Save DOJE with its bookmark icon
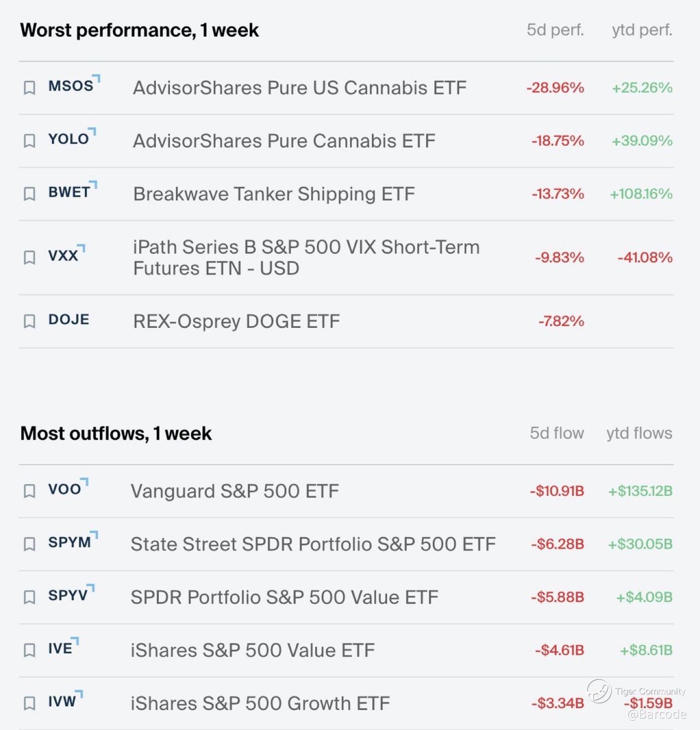This screenshot has height=730, width=700. click(29, 321)
